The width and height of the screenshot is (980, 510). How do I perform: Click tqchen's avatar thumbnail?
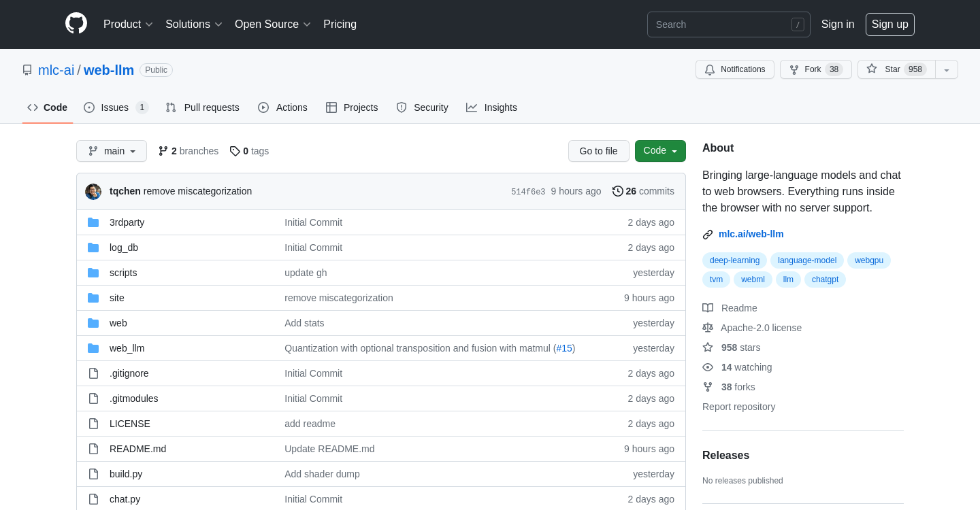click(x=93, y=192)
